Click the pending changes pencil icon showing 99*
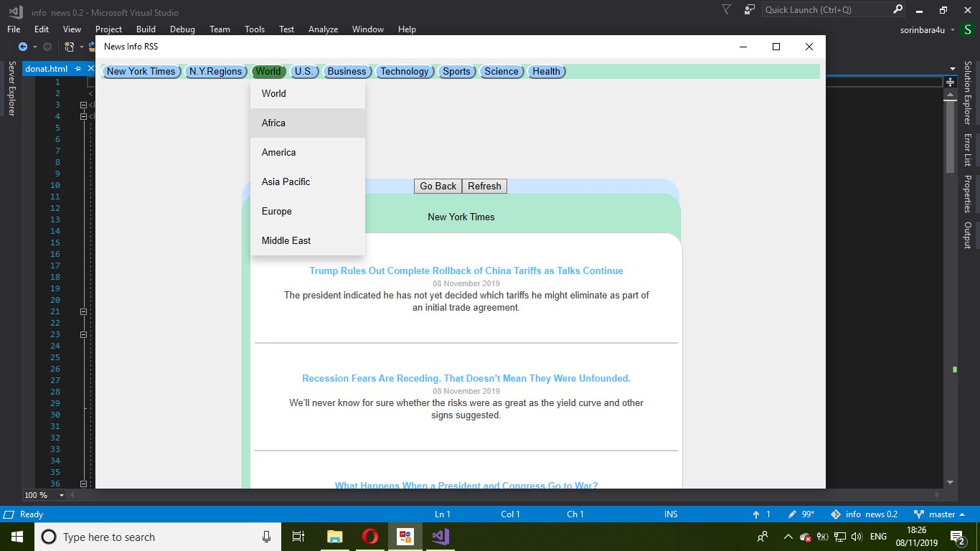 point(792,514)
